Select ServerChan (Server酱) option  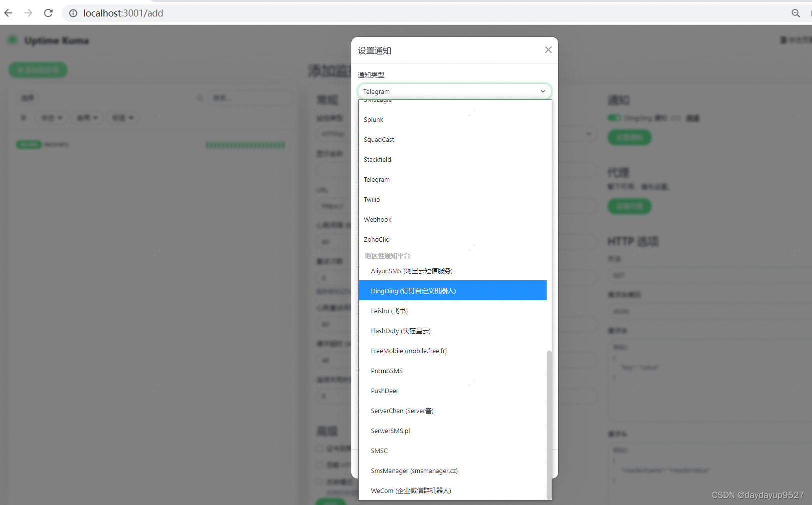452,411
